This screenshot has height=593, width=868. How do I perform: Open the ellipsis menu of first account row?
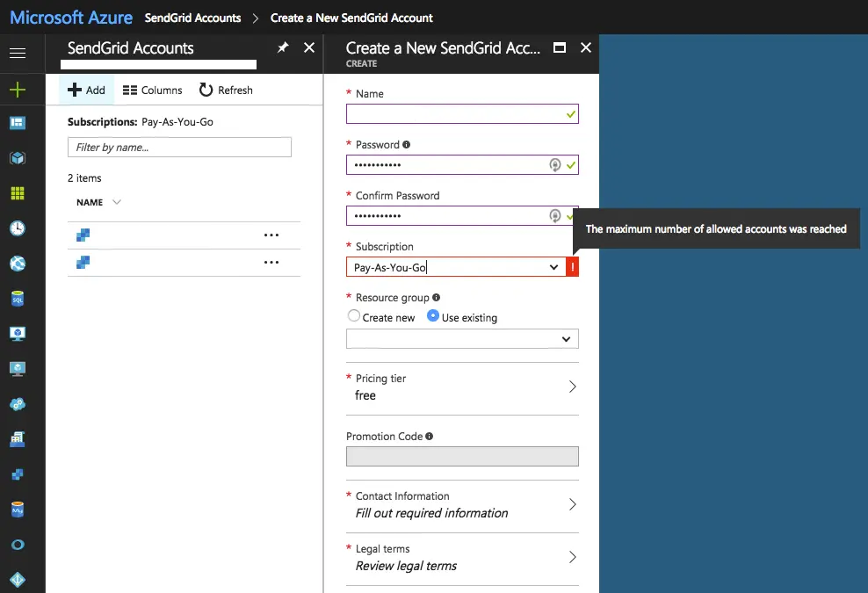271,235
